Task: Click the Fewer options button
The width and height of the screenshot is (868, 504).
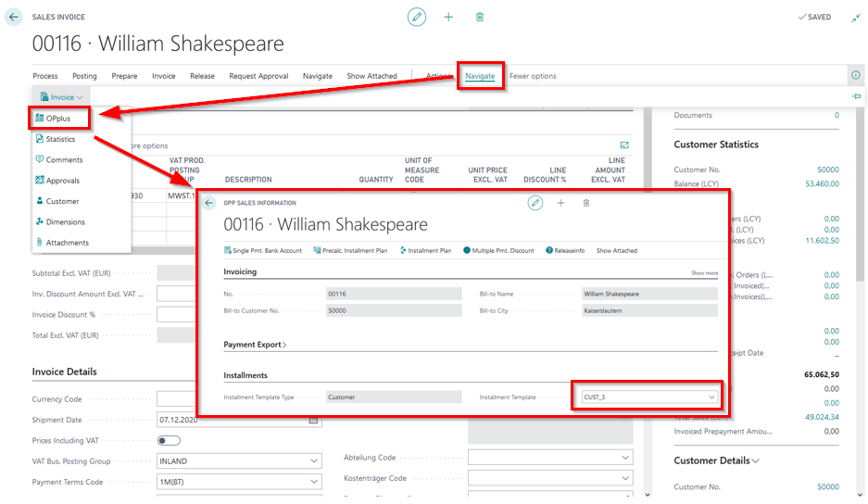Action: 533,76
